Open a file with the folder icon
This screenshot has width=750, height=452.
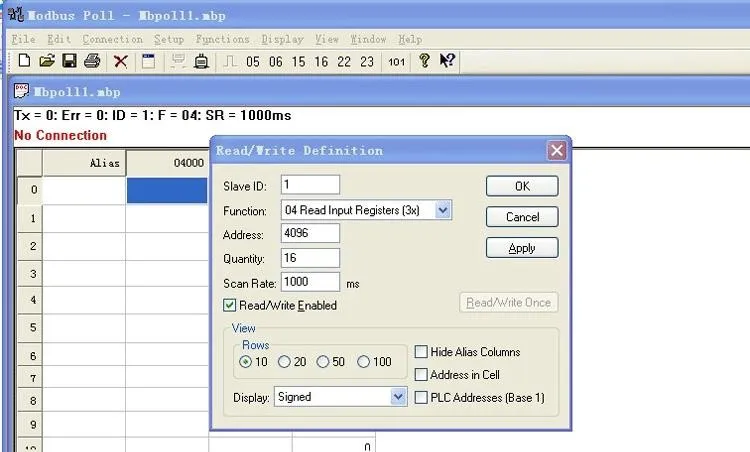coord(47,61)
